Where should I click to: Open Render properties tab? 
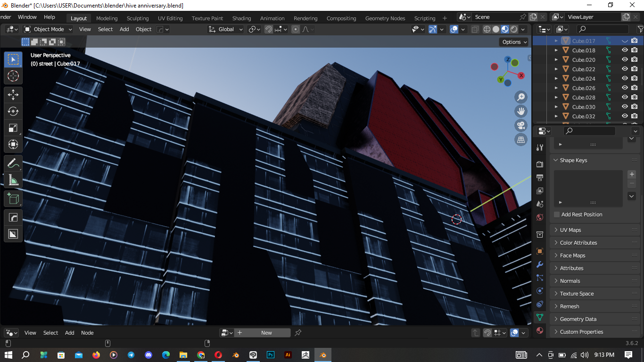click(540, 164)
